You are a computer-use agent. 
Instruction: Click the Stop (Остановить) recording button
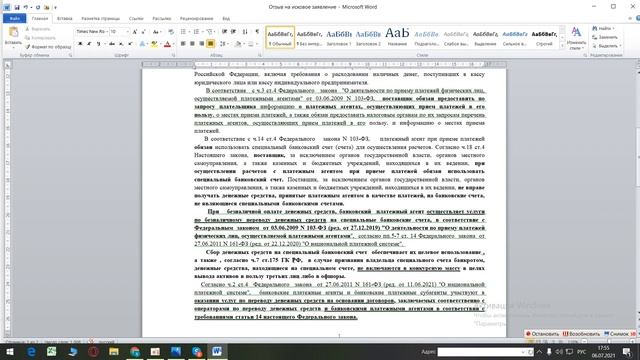click(542, 334)
